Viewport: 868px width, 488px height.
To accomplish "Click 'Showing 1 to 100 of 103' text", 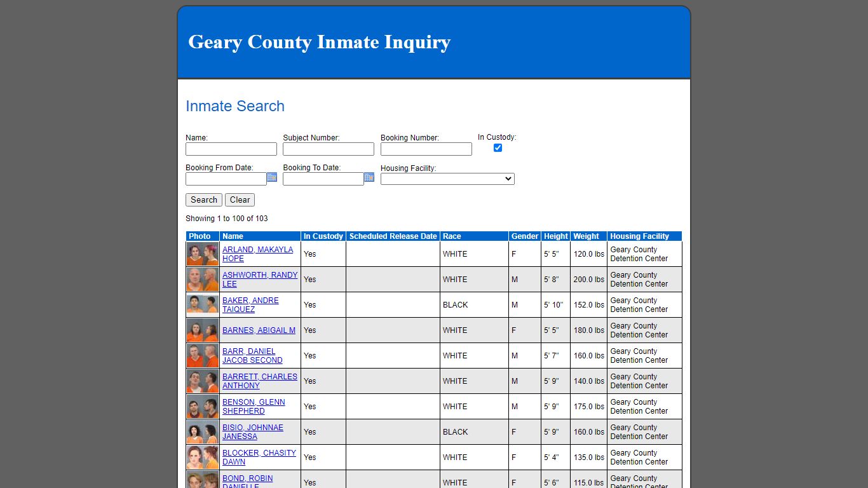I will tap(227, 219).
